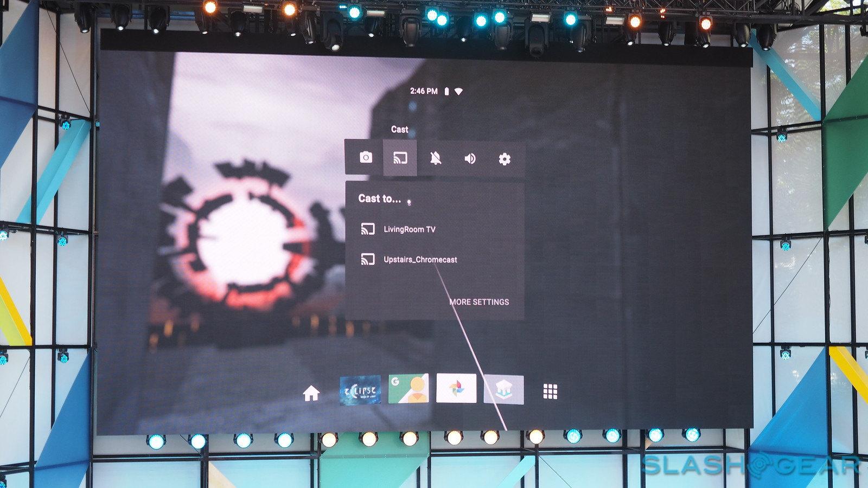Open the Google Street View app tile
Image resolution: width=868 pixels, height=488 pixels.
coord(408,389)
